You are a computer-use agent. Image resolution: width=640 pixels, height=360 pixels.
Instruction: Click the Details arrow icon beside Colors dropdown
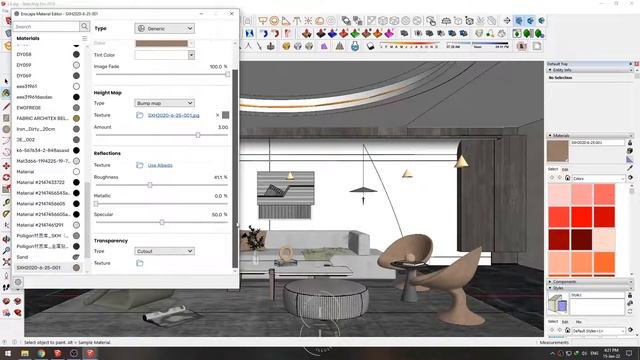pyautogui.click(x=631, y=178)
